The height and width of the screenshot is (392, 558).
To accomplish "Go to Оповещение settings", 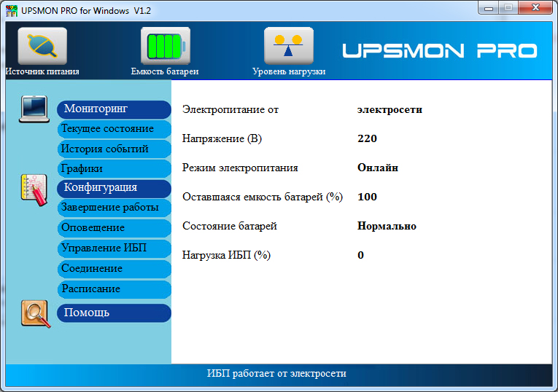I will point(114,228).
